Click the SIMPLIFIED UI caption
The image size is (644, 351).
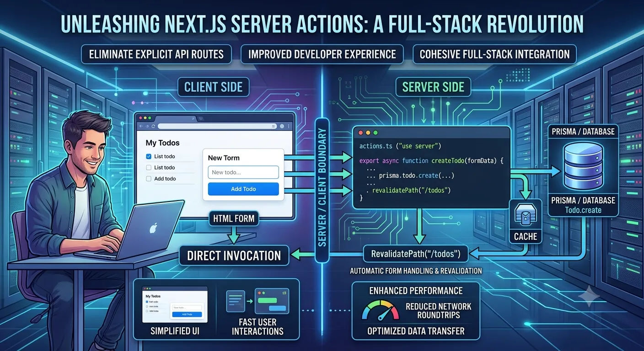tap(175, 331)
